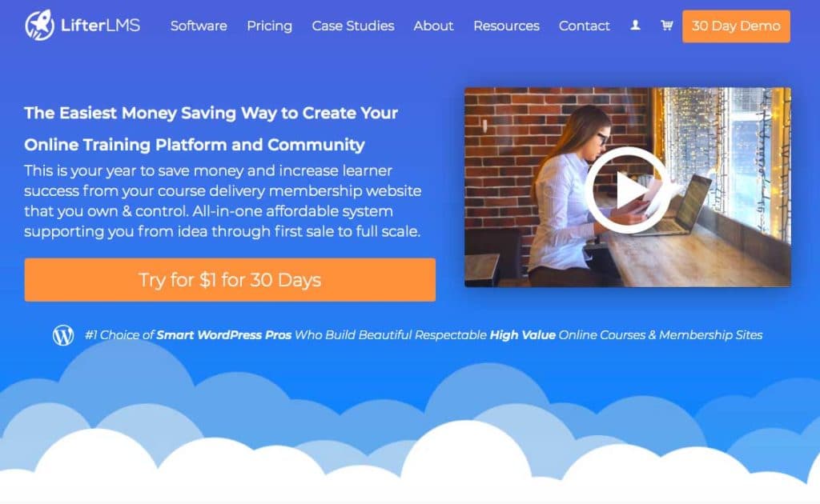Click the 30 Day Demo button
Screen dimensions: 820x504
tap(736, 26)
